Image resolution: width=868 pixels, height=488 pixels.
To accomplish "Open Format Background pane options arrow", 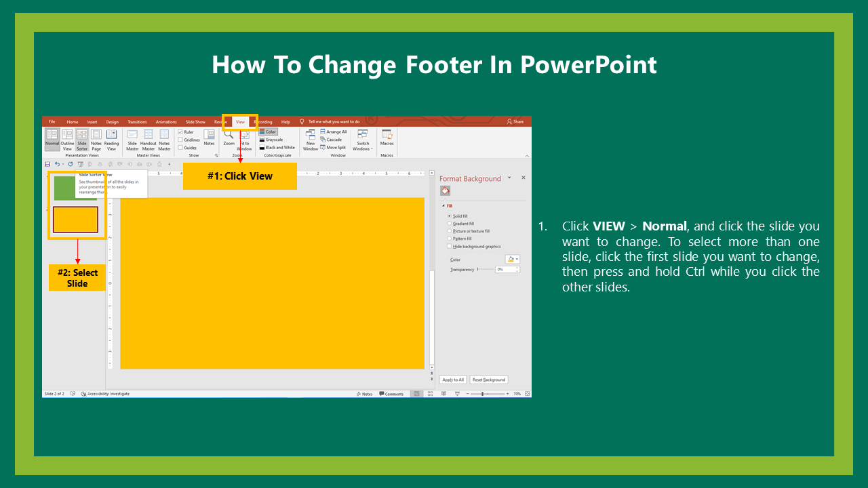I will [509, 178].
